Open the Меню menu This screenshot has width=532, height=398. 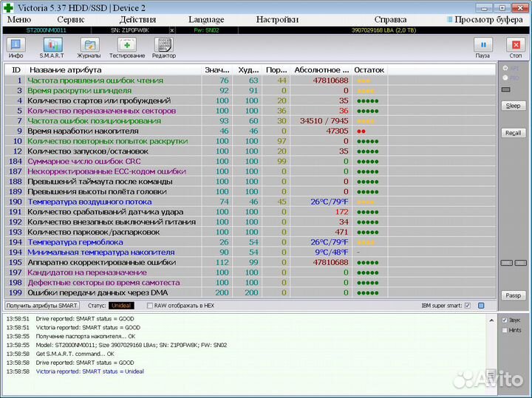pos(18,20)
